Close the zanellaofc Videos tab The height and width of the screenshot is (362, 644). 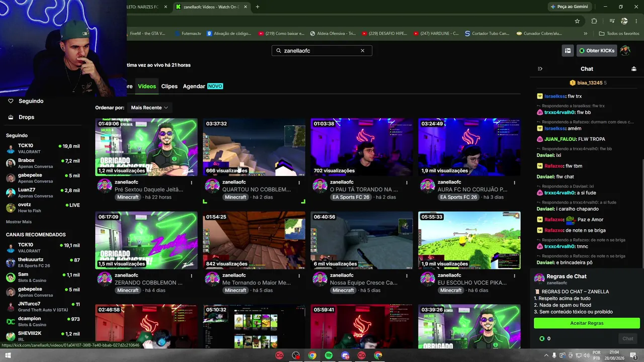[246, 7]
